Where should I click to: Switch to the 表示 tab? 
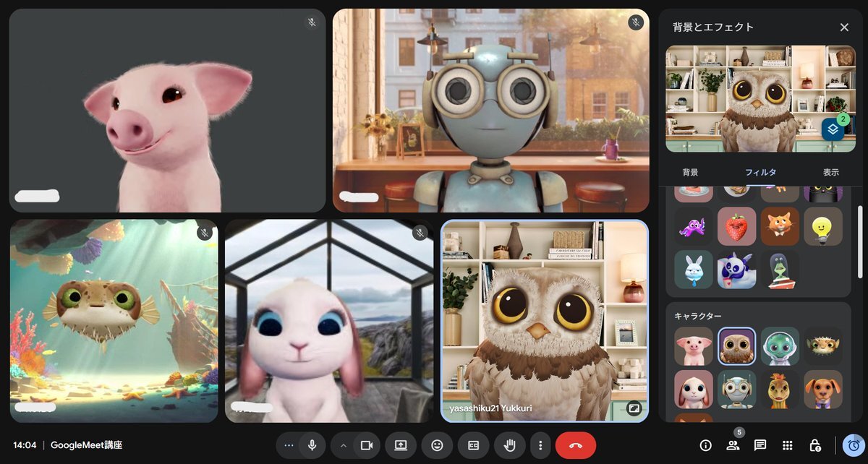[830, 173]
